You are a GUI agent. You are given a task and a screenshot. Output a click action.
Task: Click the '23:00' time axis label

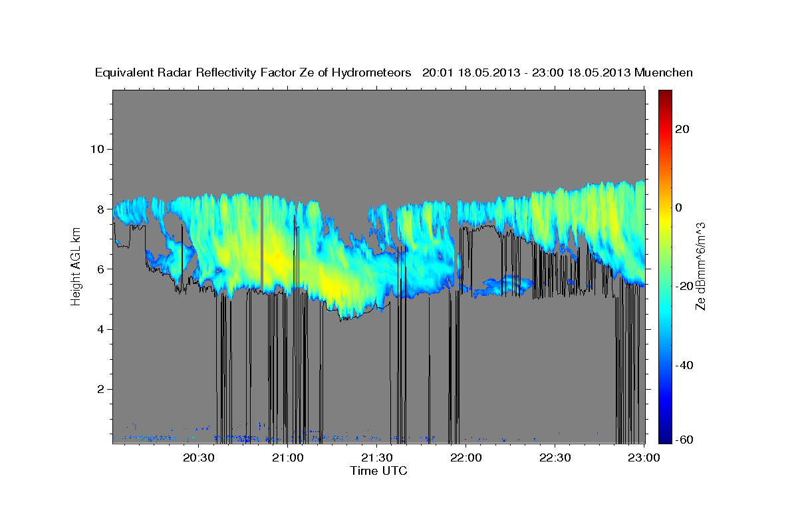tap(644, 458)
